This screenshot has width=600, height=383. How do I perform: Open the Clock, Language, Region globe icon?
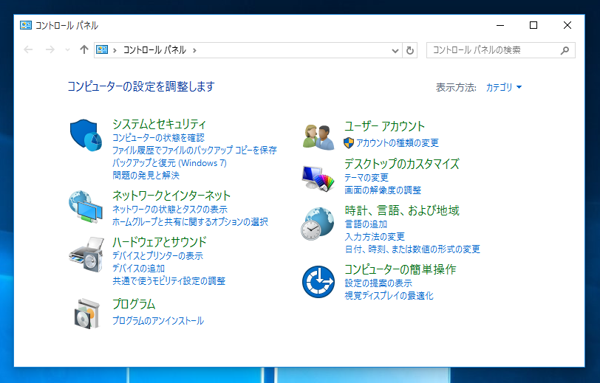pyautogui.click(x=317, y=224)
